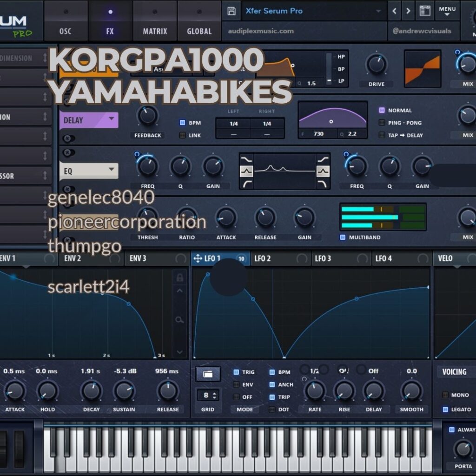Click the distortion waveshape display
476x476 pixels.
coord(422,69)
